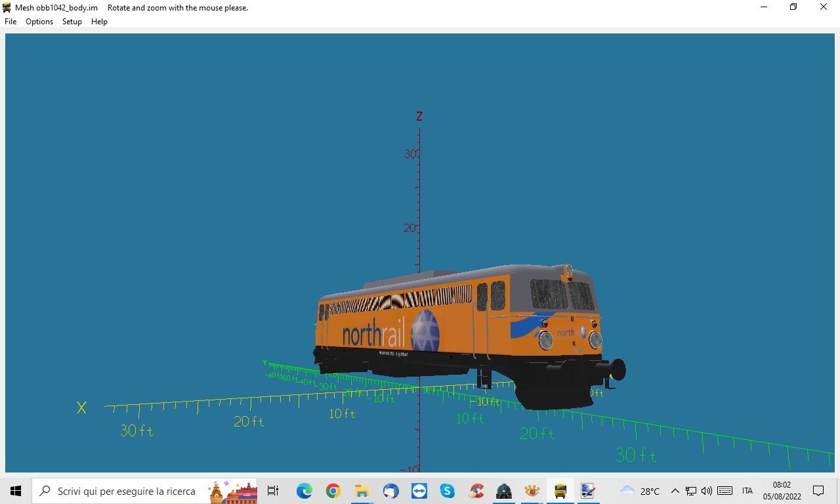
Task: Launch Google Chrome from taskbar
Action: 333,491
